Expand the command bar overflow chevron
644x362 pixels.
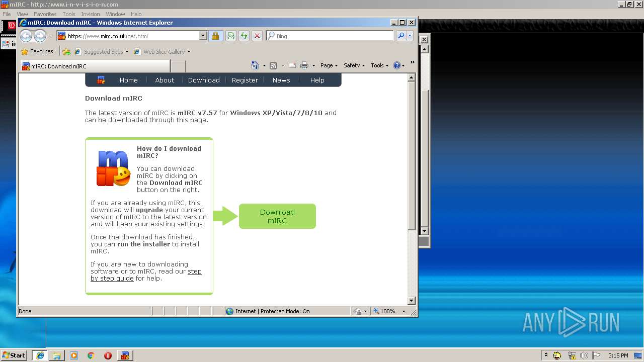(x=412, y=63)
